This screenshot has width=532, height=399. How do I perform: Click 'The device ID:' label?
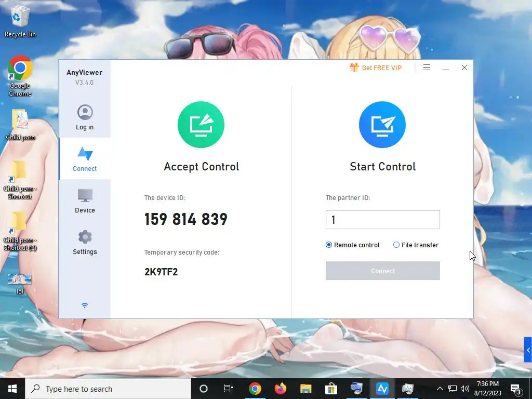165,198
